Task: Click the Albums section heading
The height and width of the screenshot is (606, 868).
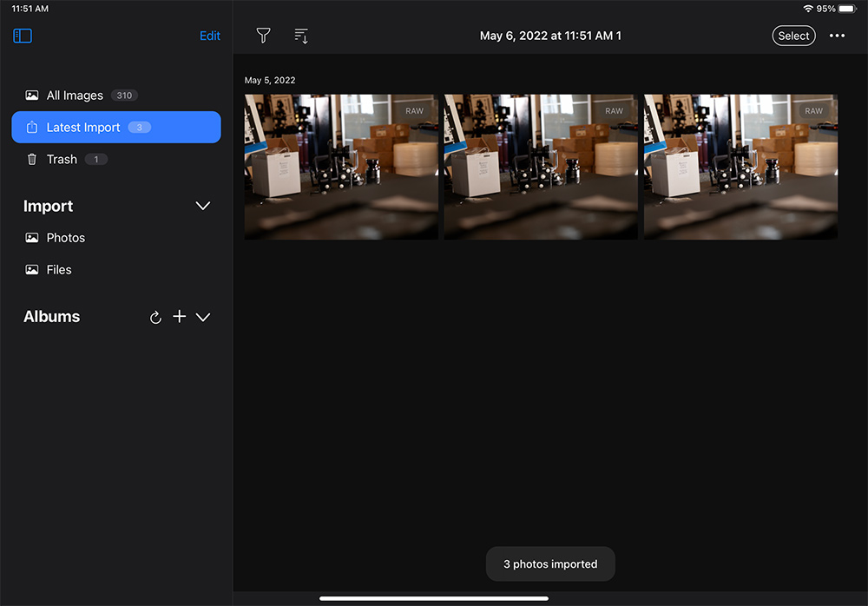Action: point(51,317)
